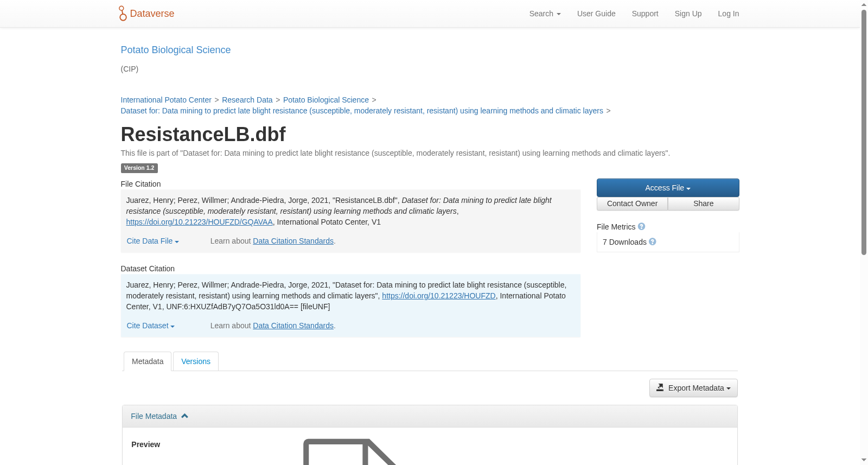Click the File Metrics help question icon
The height and width of the screenshot is (465, 868).
(641, 227)
